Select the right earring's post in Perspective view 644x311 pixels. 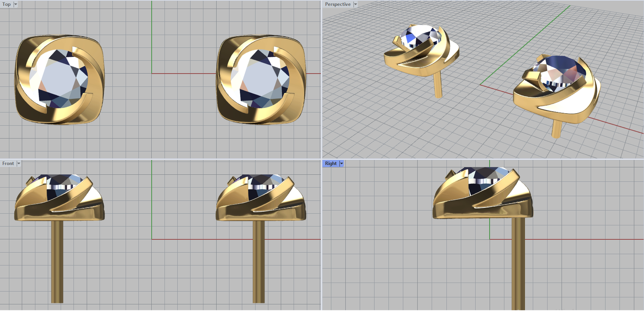tap(557, 128)
